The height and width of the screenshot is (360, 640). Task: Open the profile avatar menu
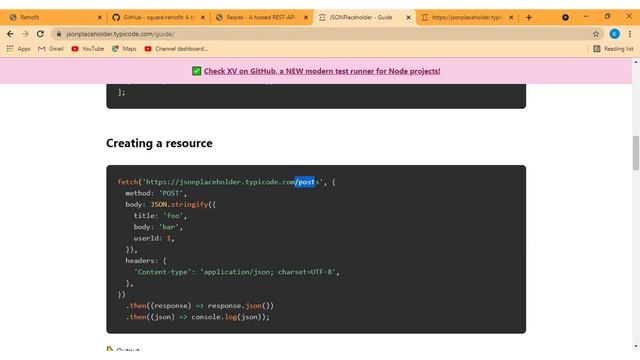pos(614,34)
